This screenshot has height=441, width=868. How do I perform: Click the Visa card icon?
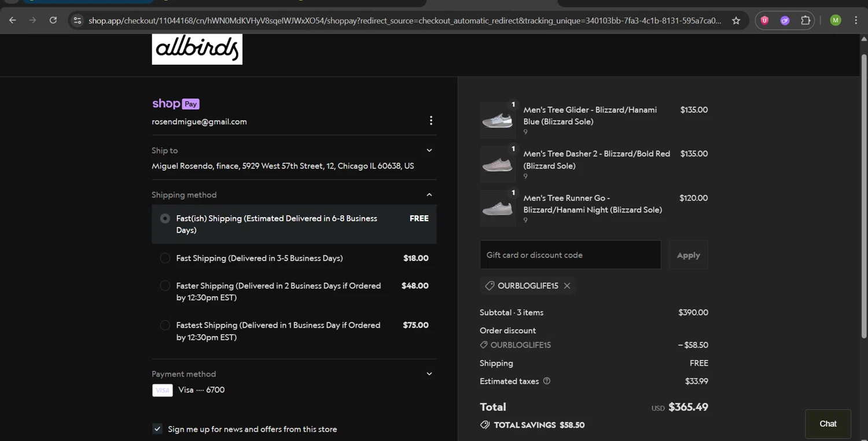click(163, 390)
